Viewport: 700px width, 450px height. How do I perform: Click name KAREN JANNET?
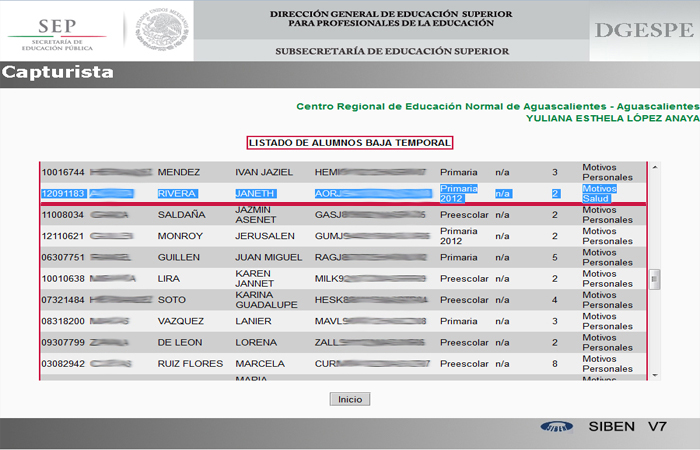click(254, 279)
